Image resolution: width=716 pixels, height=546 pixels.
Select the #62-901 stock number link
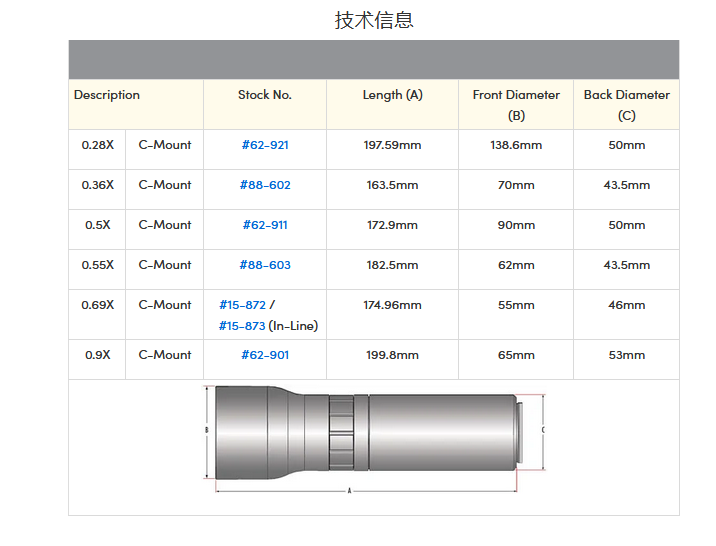[265, 355]
